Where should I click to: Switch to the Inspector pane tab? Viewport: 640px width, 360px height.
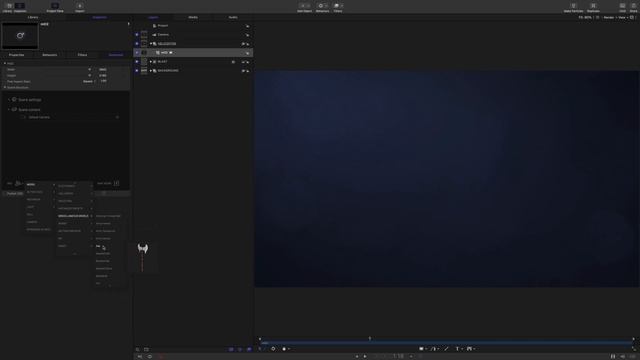point(100,18)
